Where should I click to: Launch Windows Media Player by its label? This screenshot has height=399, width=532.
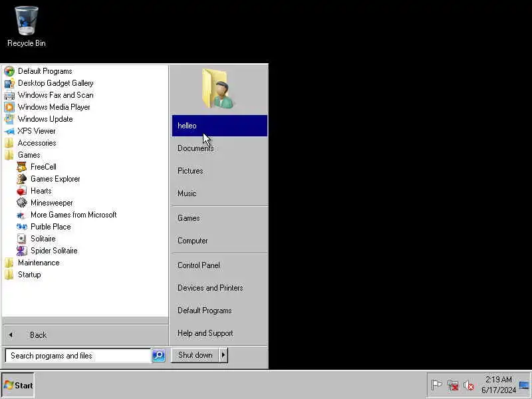tap(54, 107)
